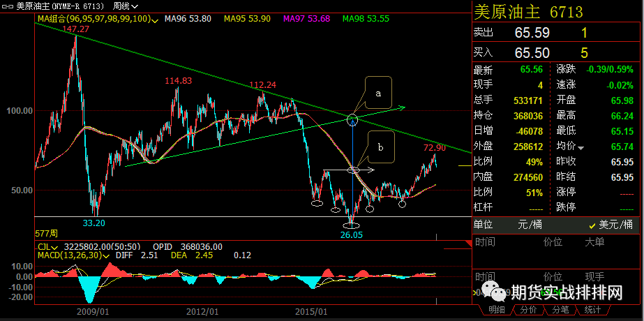Click the MA98 53.55 legend value

366,19
